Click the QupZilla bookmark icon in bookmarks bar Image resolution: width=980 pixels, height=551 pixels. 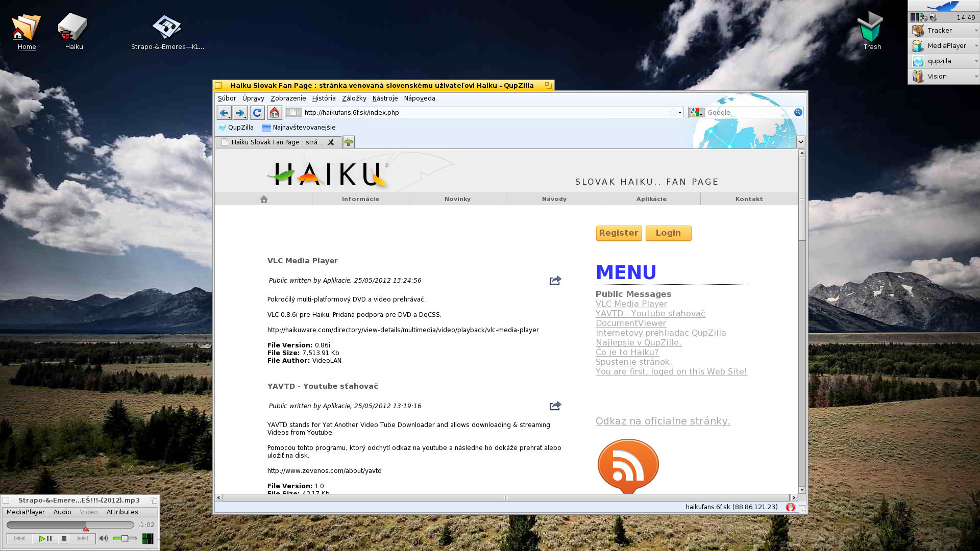coord(236,128)
